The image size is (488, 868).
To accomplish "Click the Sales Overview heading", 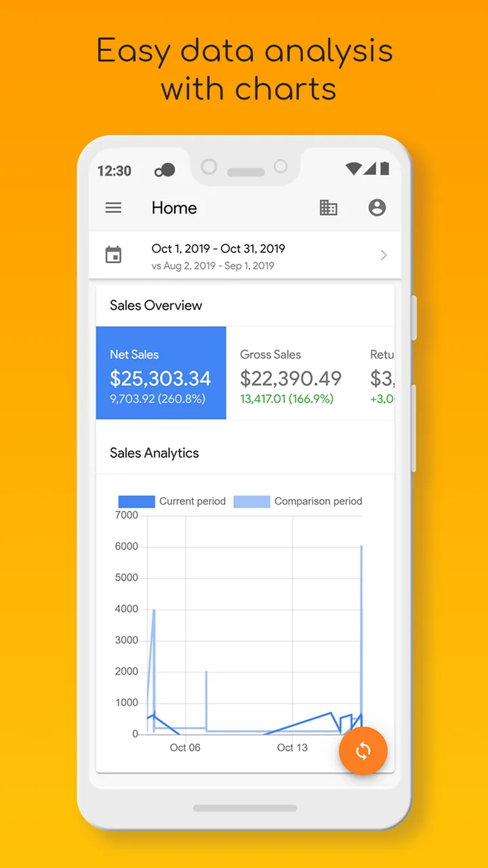I will pos(156,305).
